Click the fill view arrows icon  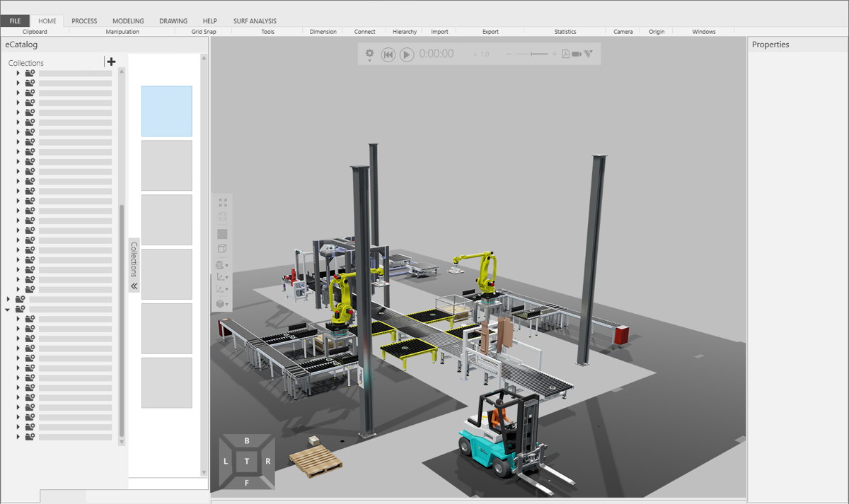(223, 203)
